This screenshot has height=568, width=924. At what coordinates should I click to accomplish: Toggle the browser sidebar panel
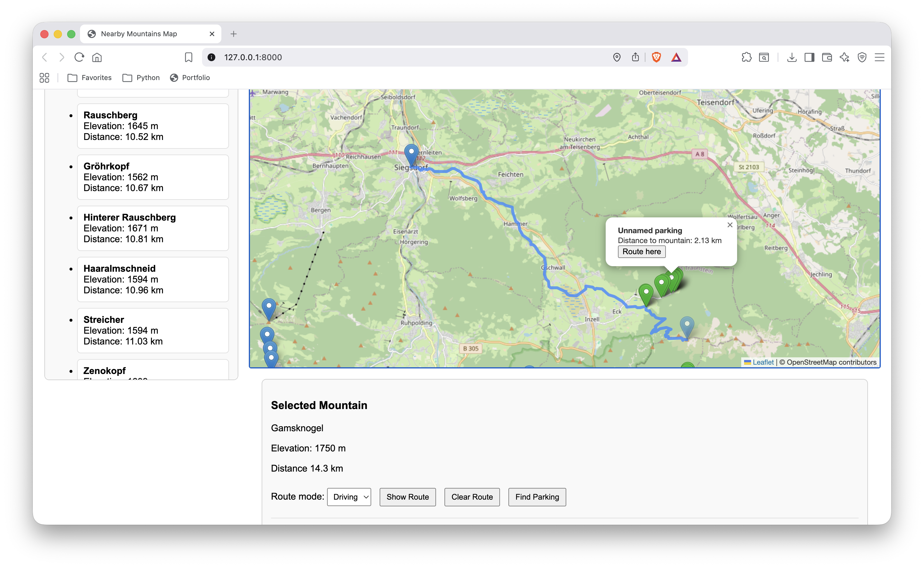[x=809, y=57]
